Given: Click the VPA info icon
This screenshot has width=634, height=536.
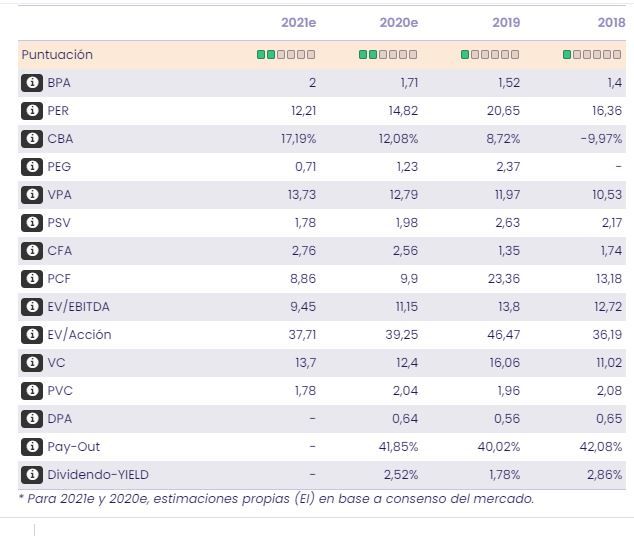Looking at the screenshot, I should (x=32, y=195).
